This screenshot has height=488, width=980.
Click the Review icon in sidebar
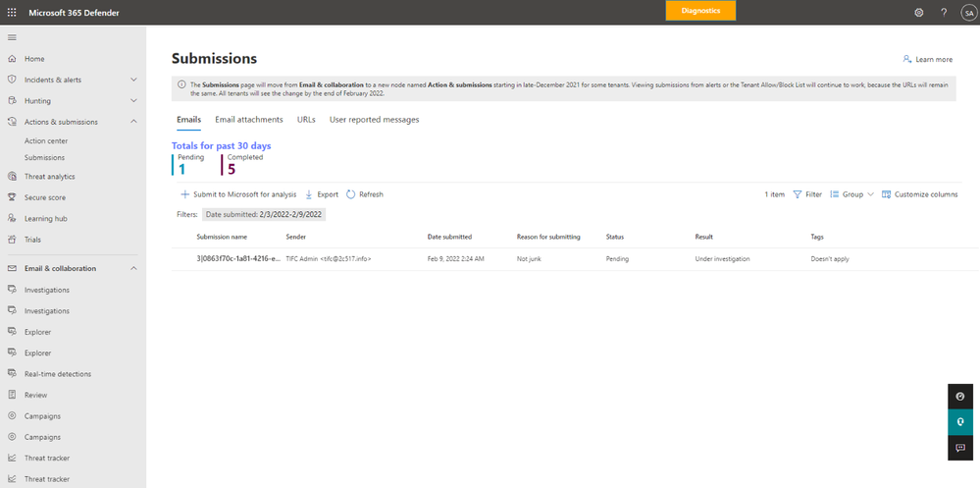tap(11, 395)
